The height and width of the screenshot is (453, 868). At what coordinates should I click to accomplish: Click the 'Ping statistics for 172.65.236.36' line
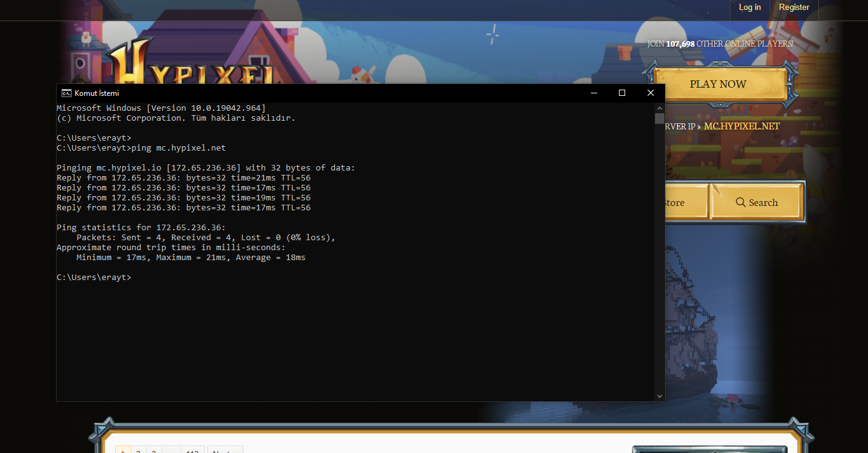(x=141, y=228)
